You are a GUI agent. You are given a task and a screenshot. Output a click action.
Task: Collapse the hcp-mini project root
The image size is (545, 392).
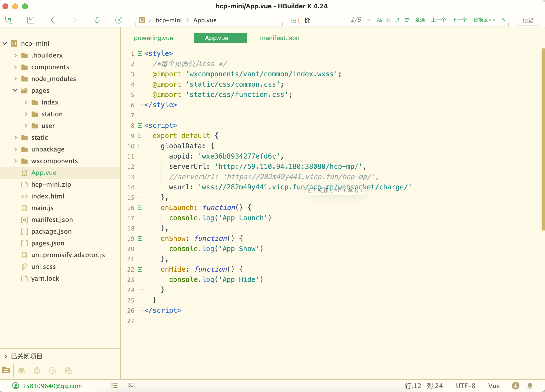tap(5, 44)
